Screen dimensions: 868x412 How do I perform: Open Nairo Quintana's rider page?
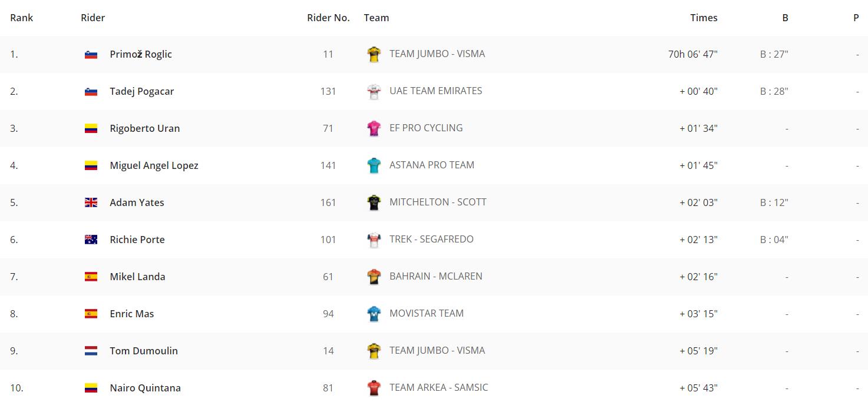(x=145, y=388)
